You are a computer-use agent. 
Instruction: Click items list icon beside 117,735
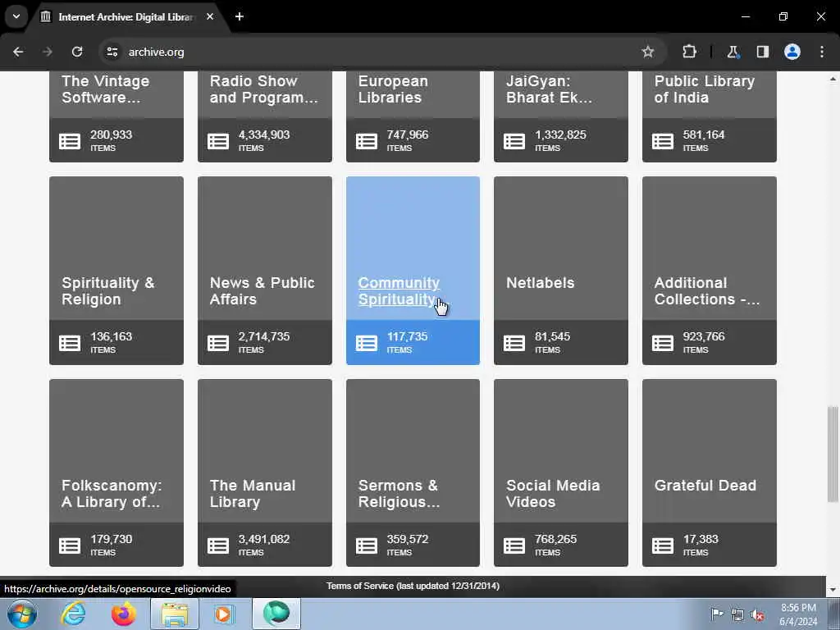click(367, 344)
